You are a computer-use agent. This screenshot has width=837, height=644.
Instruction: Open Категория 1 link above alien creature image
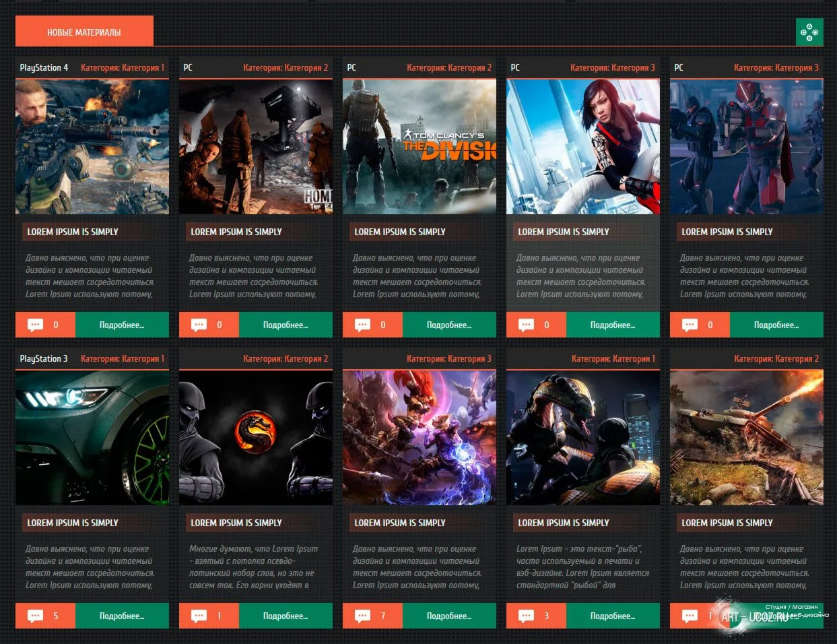pos(634,358)
